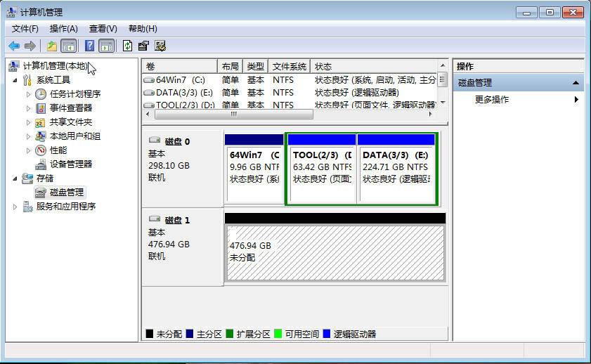Open the 操作(A) menu
Viewport: 591px width, 364px height.
[x=63, y=29]
